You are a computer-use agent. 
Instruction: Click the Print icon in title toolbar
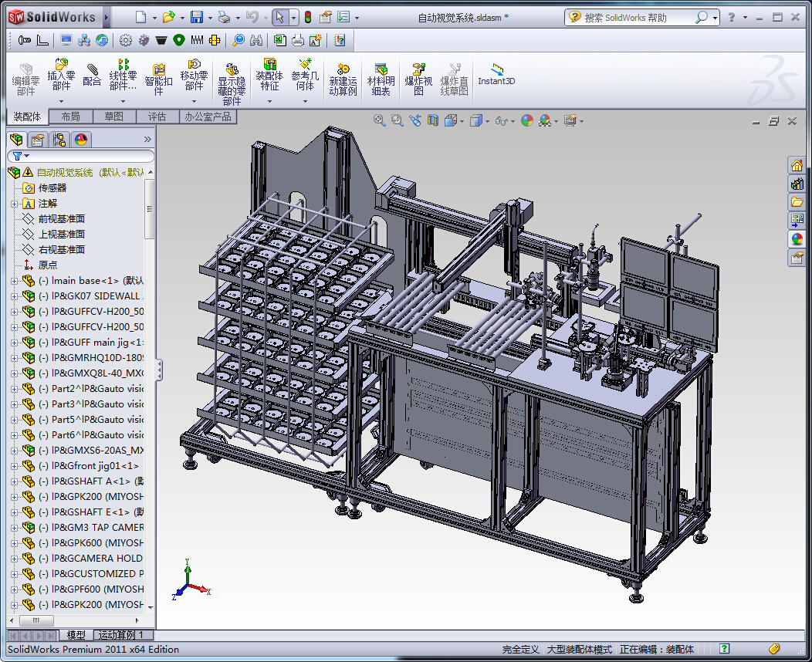[x=225, y=17]
